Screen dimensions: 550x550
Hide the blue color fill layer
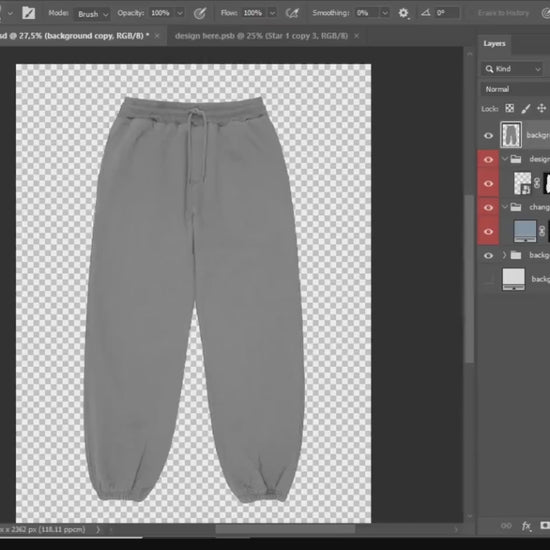coord(488,232)
